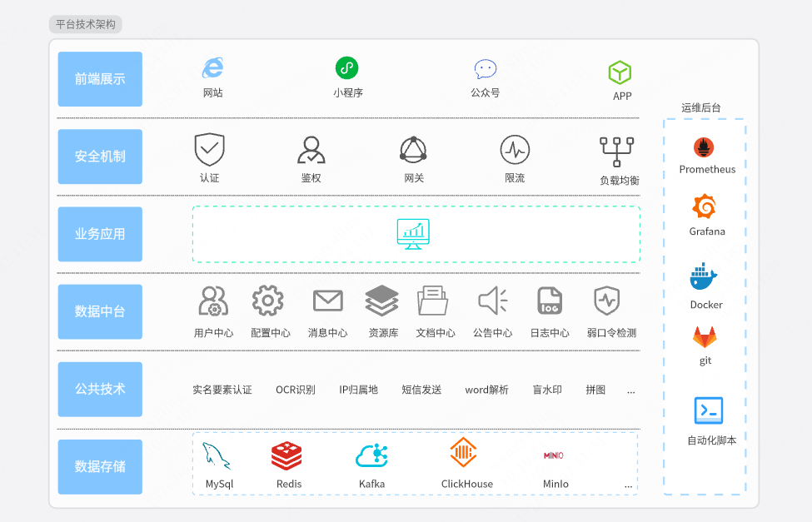The height and width of the screenshot is (522, 812).
Task: Select the green APP cube icon
Action: pyautogui.click(x=620, y=72)
